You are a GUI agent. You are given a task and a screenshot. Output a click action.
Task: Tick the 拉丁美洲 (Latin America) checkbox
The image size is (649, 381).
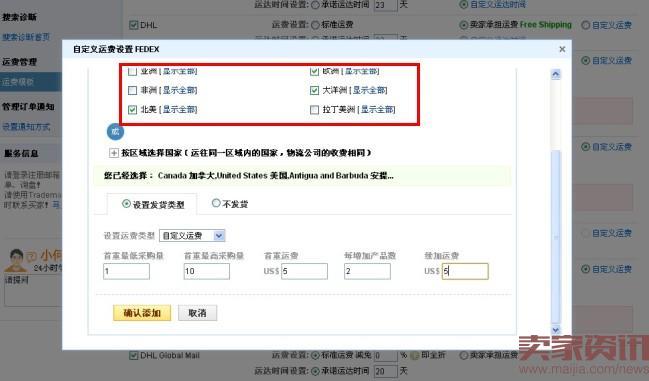coord(314,110)
